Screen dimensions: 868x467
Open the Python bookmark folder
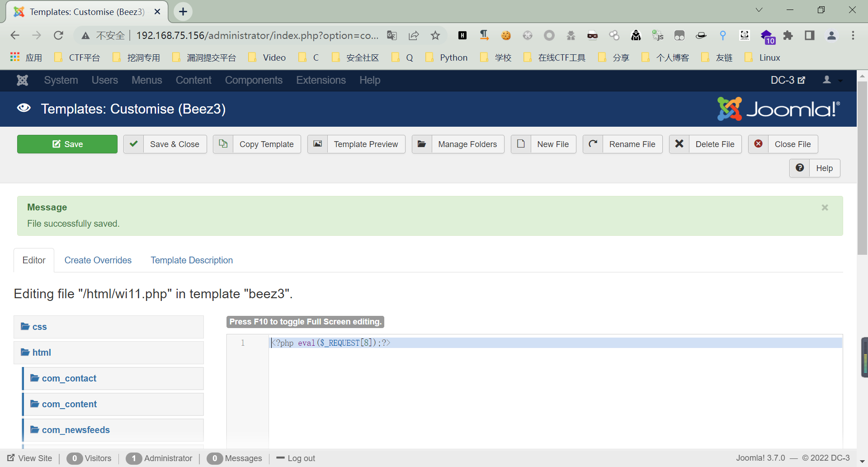click(x=447, y=57)
